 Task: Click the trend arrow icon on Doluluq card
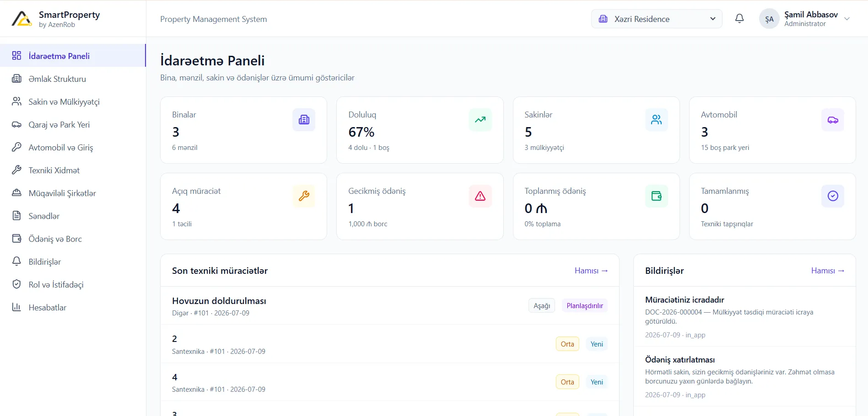coord(480,120)
